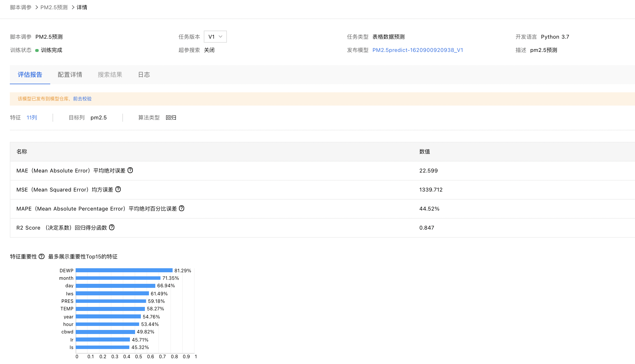Open help icon for MAPE metric

[182, 208]
